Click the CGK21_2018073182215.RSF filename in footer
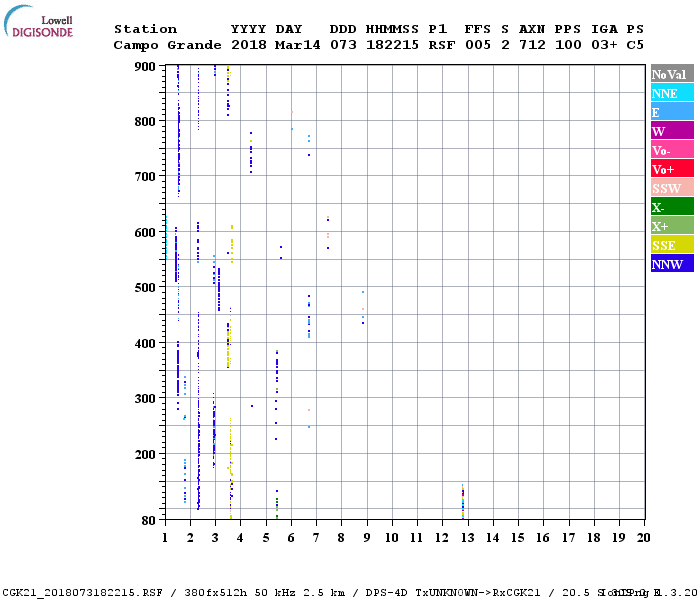Viewport: 700px width, 600px height. (x=82, y=593)
